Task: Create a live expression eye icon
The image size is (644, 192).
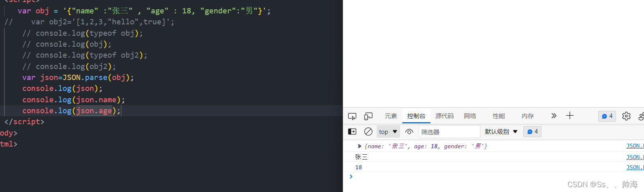Action: pyautogui.click(x=409, y=132)
